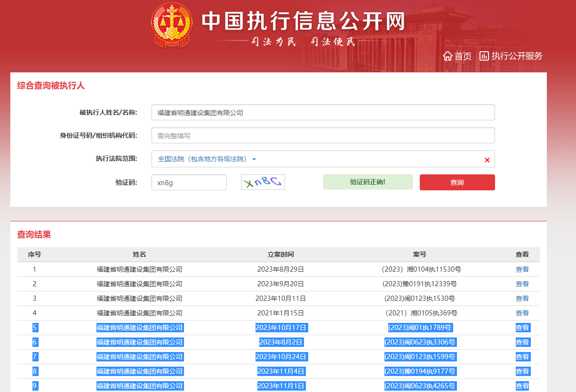
Task: View details for case 湘0104执11530号
Action: point(522,269)
